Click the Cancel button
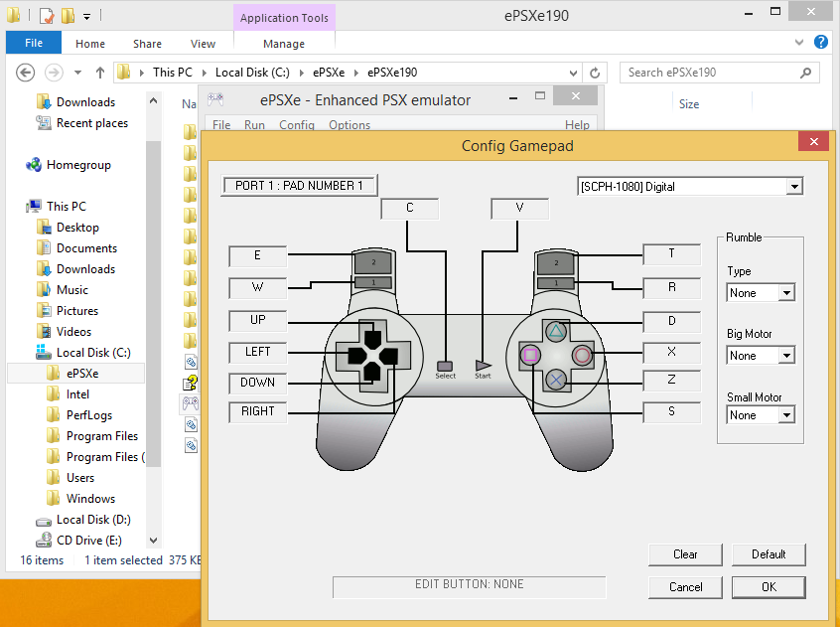840x627 pixels. pos(685,587)
